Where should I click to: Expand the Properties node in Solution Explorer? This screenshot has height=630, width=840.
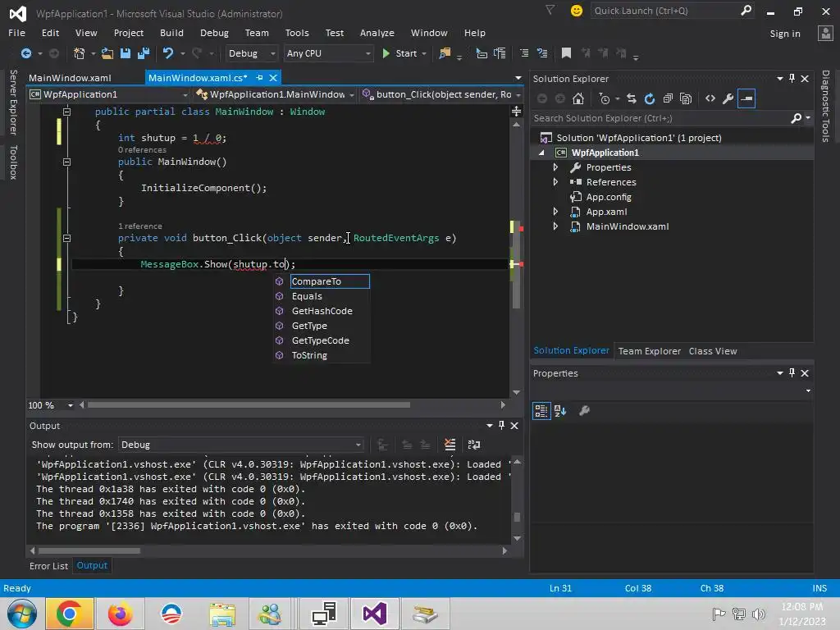pyautogui.click(x=555, y=167)
